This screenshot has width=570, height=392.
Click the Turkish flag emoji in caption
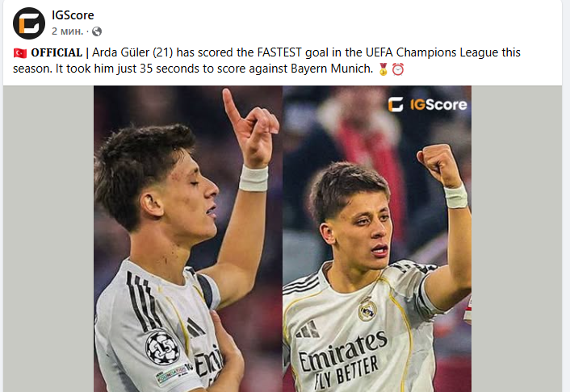point(20,53)
